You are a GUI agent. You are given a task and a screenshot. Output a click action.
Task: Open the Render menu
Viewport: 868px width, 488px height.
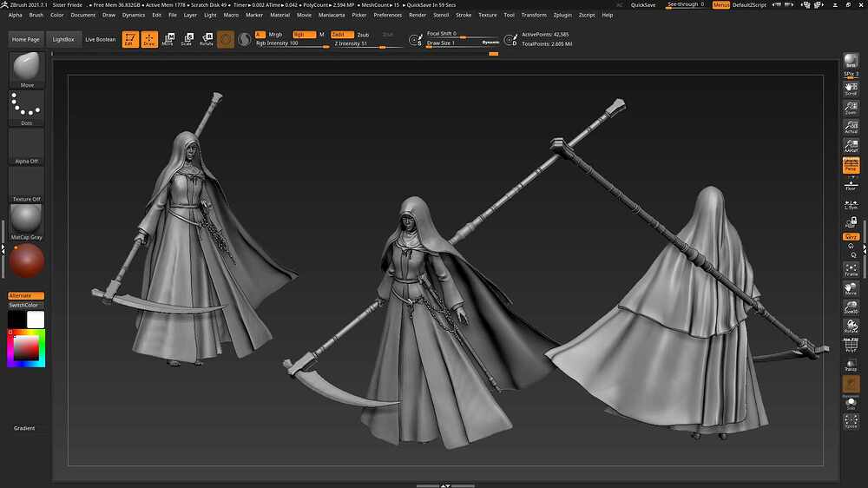(418, 15)
